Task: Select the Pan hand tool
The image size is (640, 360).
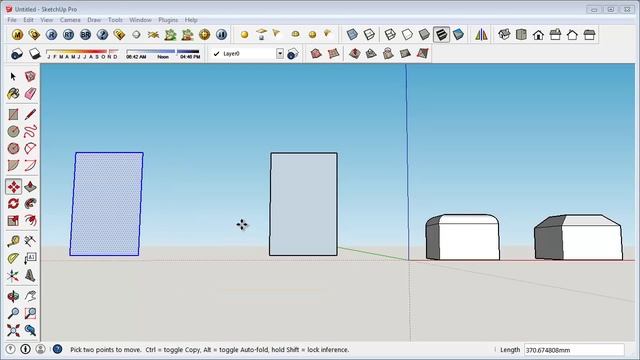Action: pos(30,296)
